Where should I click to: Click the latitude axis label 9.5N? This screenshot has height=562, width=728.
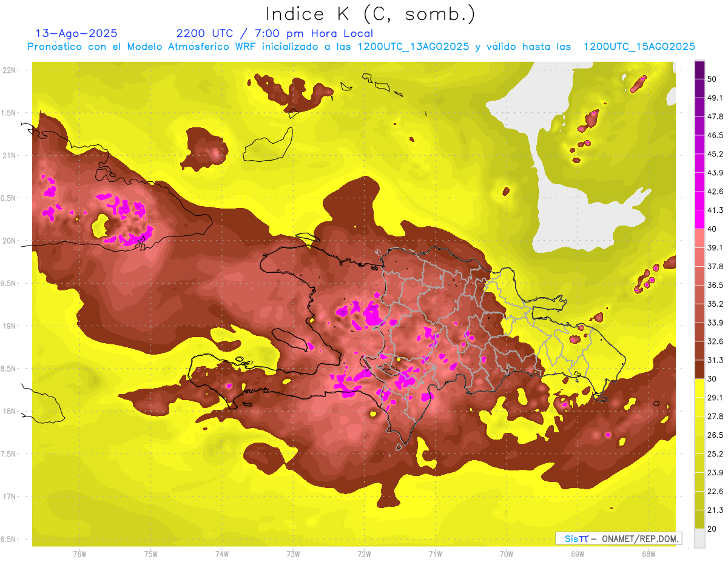pos(8,283)
